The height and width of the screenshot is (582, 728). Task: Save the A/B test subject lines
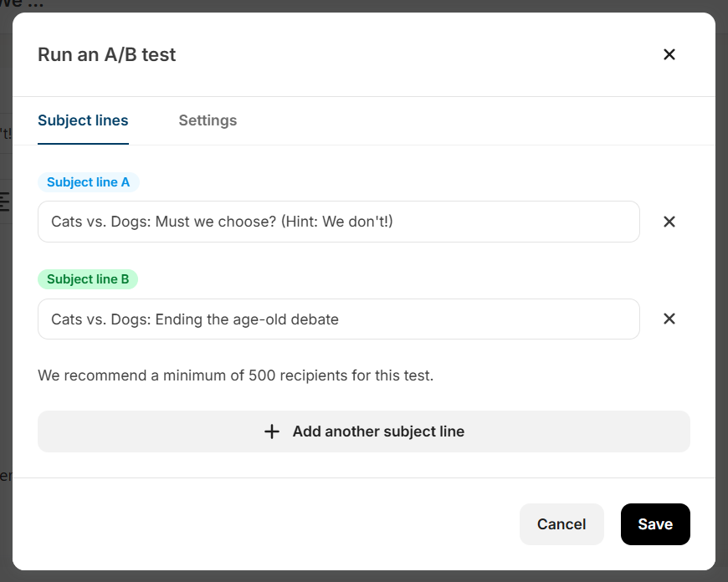(x=654, y=524)
